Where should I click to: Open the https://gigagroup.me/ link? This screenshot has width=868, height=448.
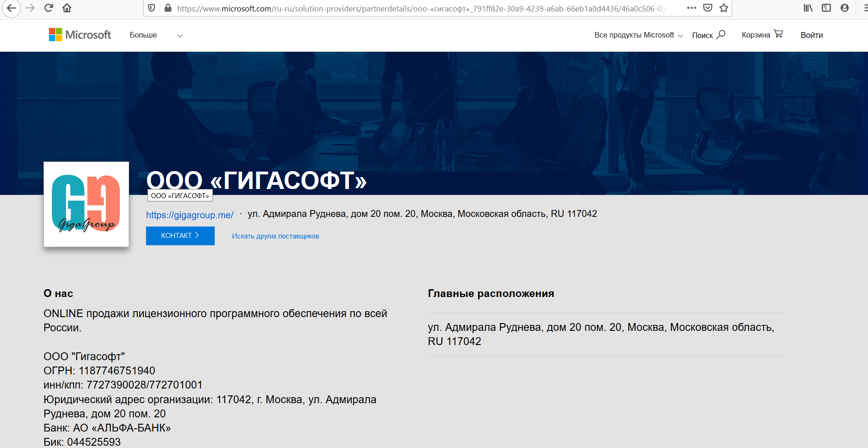[x=190, y=215]
